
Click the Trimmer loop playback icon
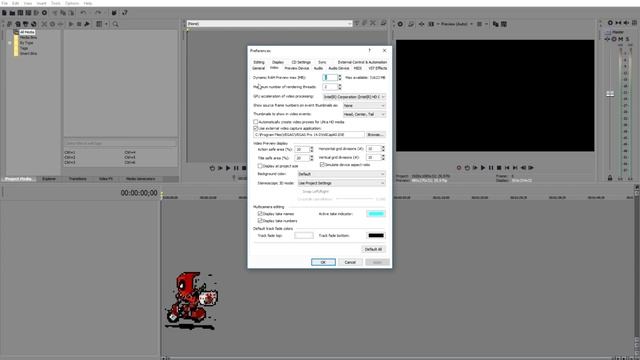[212, 168]
